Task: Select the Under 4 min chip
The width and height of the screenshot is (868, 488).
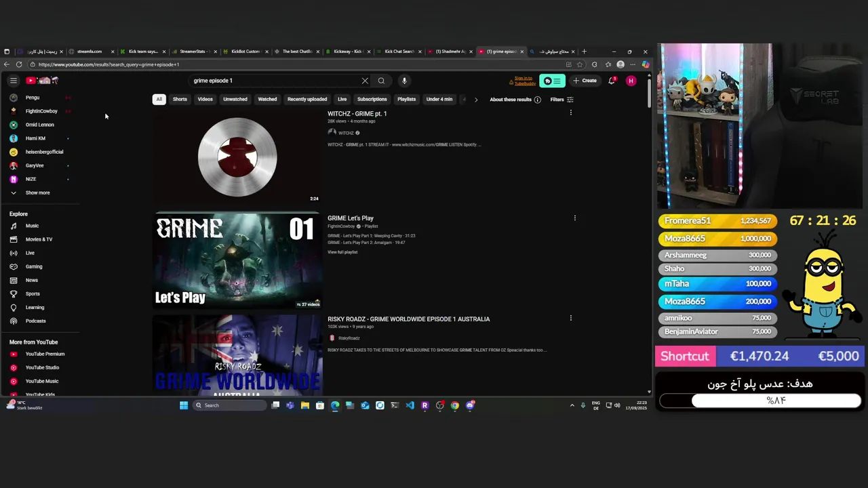Action: click(439, 100)
